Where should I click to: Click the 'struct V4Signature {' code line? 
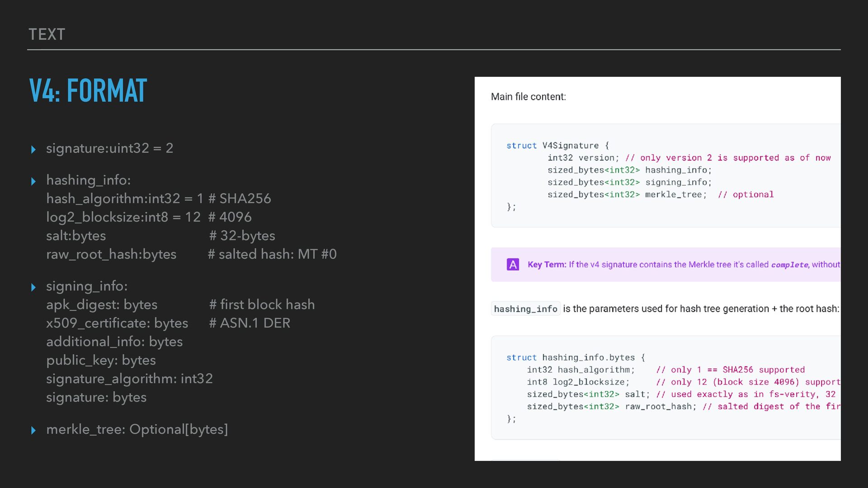[557, 145]
